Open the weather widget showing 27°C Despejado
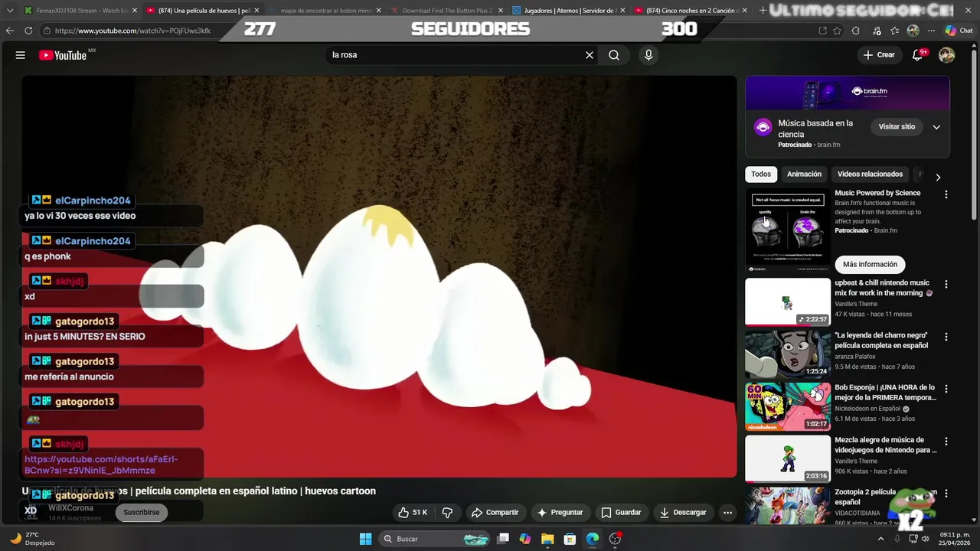The height and width of the screenshot is (551, 980). pyautogui.click(x=34, y=539)
